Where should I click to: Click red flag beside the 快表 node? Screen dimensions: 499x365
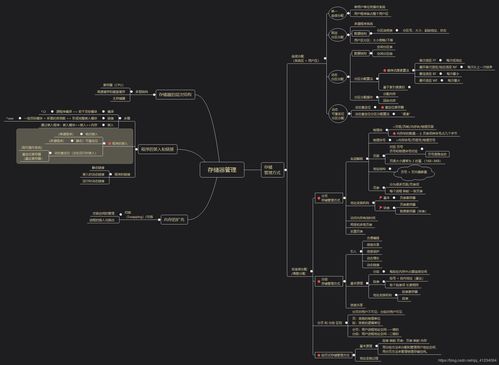tap(381, 207)
